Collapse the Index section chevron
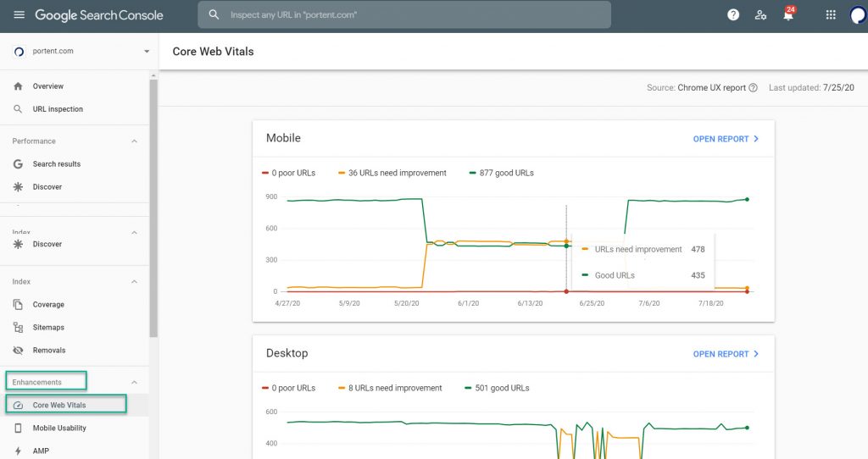 (x=134, y=282)
